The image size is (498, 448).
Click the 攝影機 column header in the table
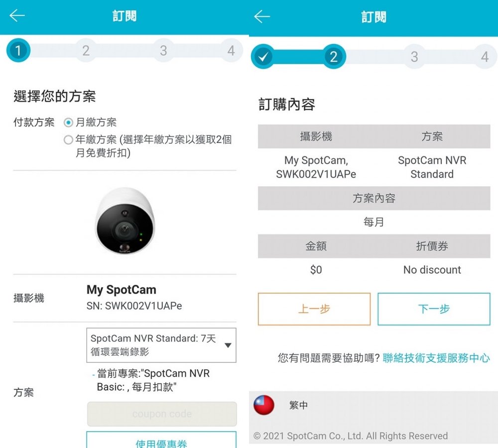click(316, 136)
